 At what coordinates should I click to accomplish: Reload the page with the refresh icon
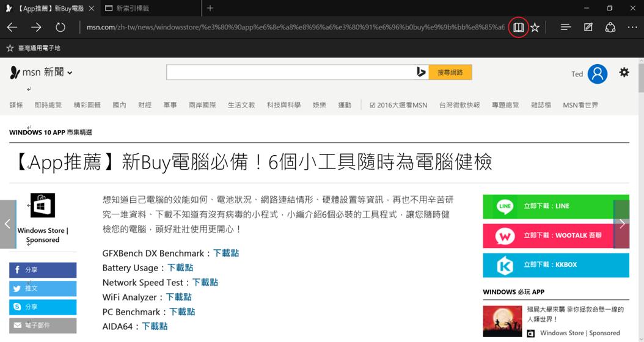click(x=60, y=27)
